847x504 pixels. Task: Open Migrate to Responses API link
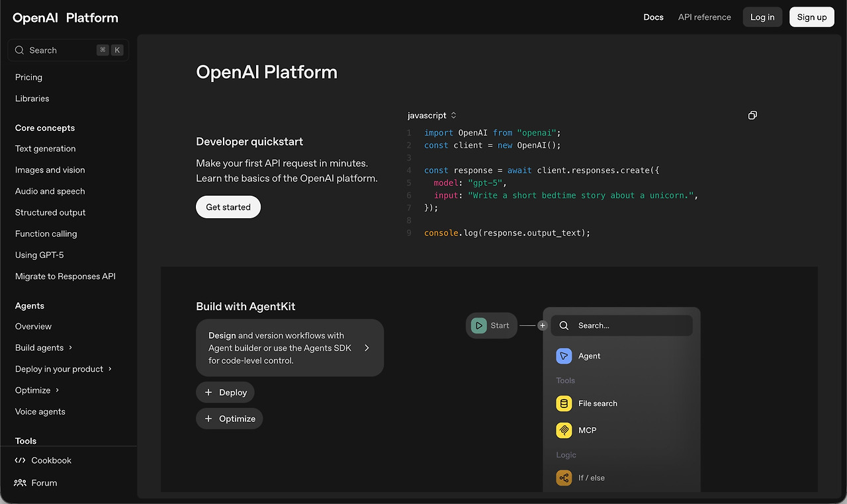coord(66,276)
